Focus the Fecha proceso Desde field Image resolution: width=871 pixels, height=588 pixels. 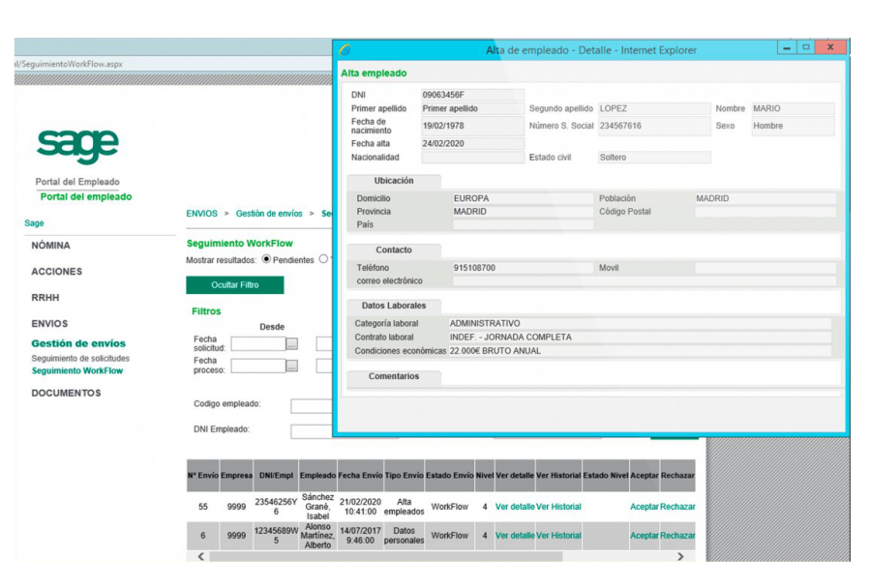click(x=258, y=366)
